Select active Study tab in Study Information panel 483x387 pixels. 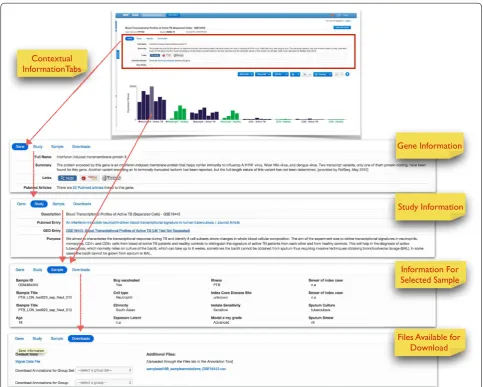point(39,204)
